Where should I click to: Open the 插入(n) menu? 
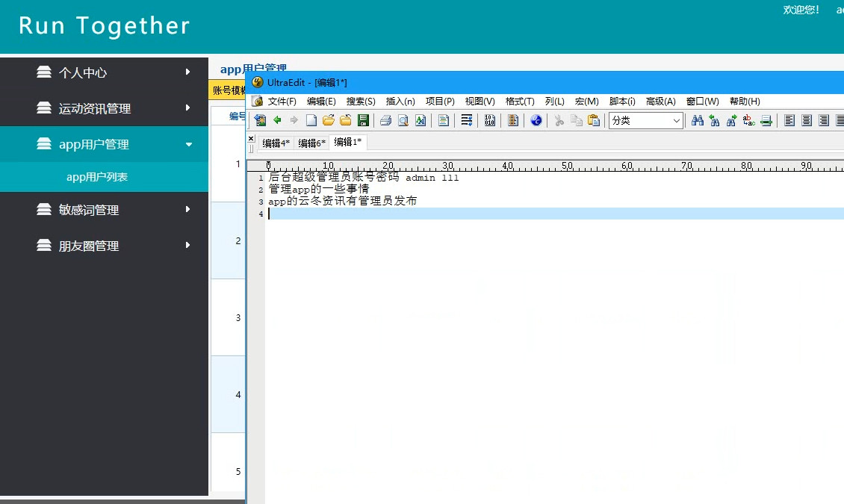(400, 101)
